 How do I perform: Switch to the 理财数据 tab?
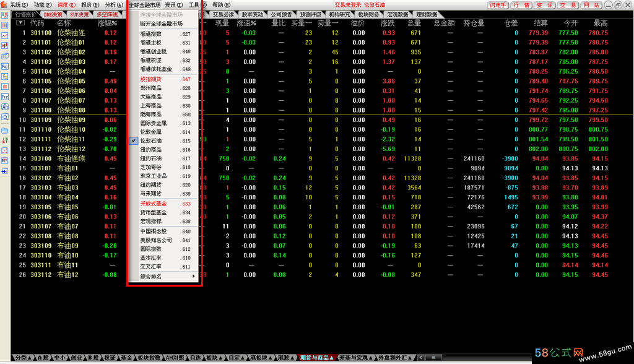pos(427,15)
